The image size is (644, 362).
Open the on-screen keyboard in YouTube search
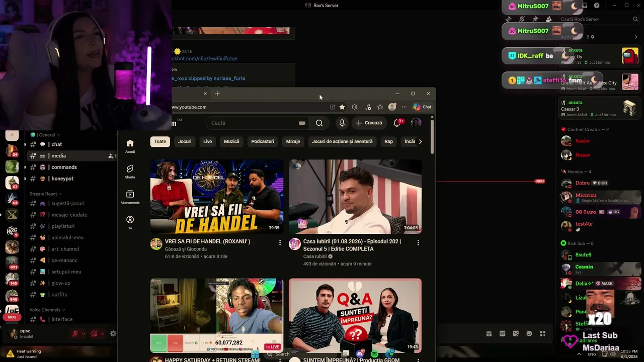tap(302, 123)
